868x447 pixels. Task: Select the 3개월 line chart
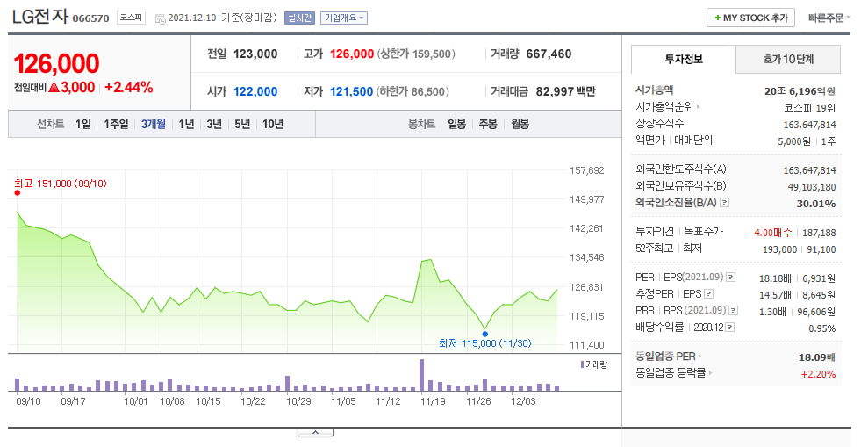click(x=154, y=124)
